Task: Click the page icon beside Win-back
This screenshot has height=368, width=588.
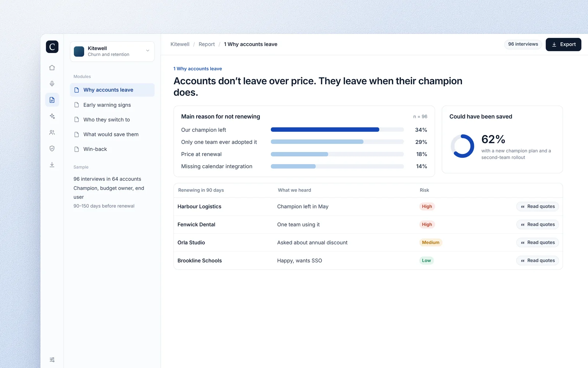Action: pos(77,149)
